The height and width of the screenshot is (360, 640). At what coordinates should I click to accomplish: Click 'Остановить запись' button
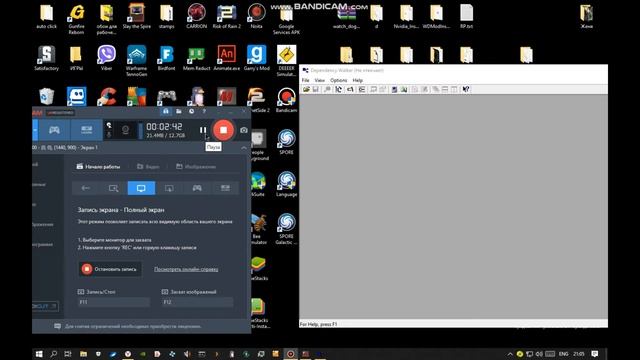point(110,269)
